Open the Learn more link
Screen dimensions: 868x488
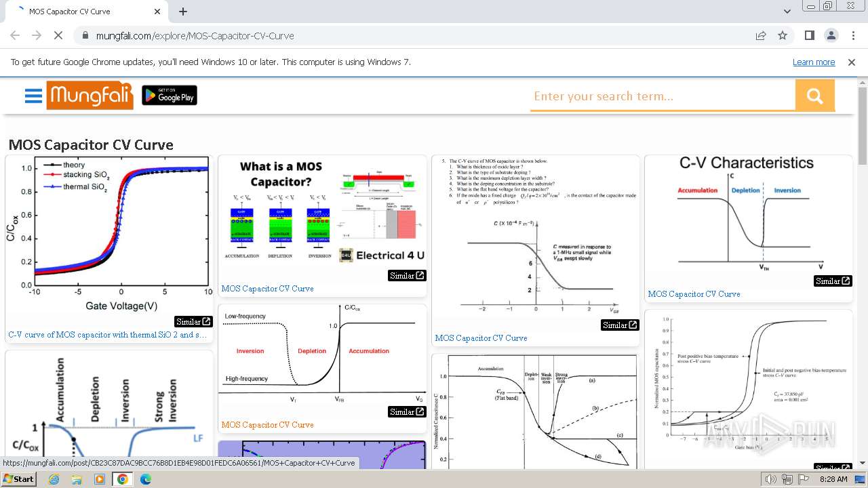pyautogui.click(x=814, y=62)
